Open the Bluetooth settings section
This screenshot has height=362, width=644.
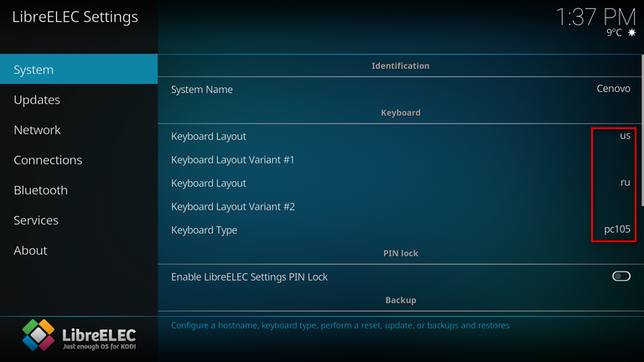(79, 190)
